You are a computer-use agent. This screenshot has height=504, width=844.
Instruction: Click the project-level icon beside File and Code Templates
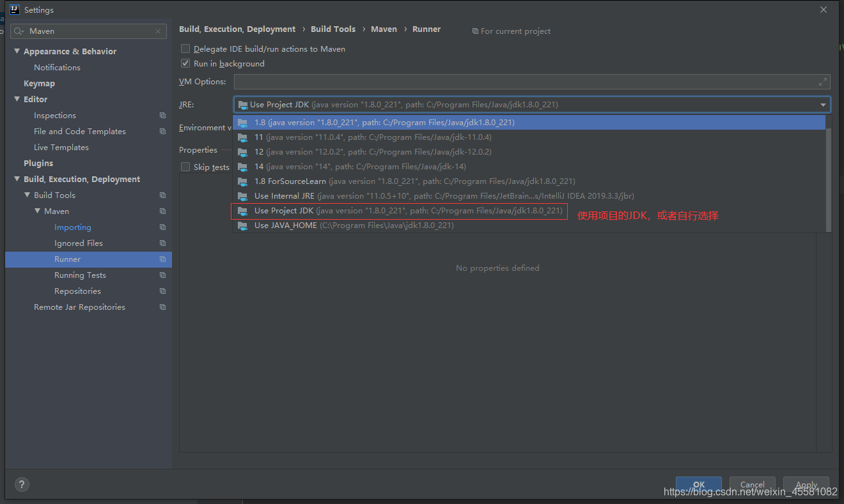162,132
